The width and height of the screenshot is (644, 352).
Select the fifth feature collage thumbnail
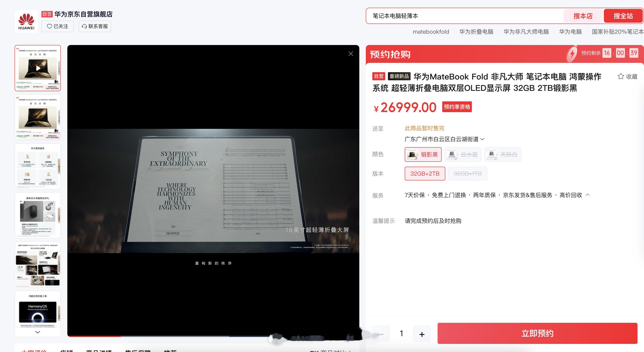[x=38, y=264]
